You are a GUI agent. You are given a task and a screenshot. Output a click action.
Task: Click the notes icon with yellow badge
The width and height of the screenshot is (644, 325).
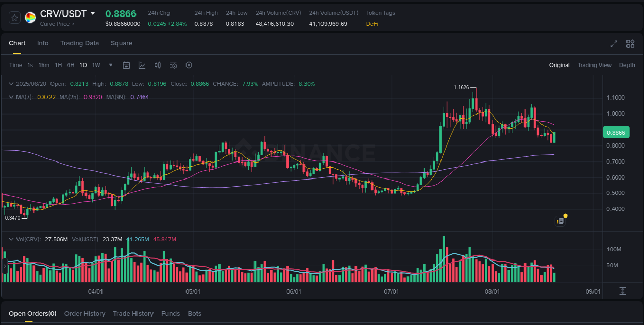[x=561, y=220]
